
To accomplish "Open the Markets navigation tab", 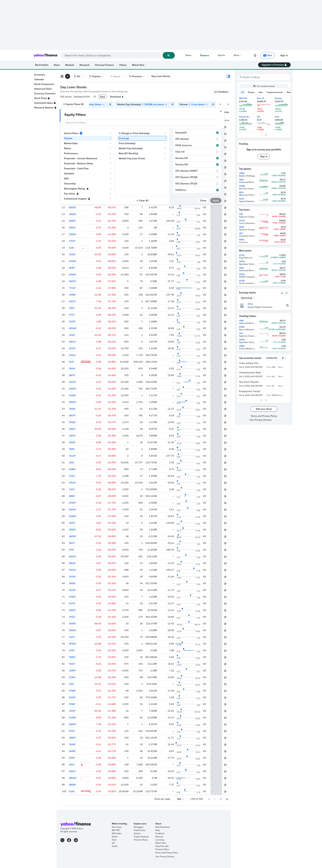I will [x=69, y=65].
